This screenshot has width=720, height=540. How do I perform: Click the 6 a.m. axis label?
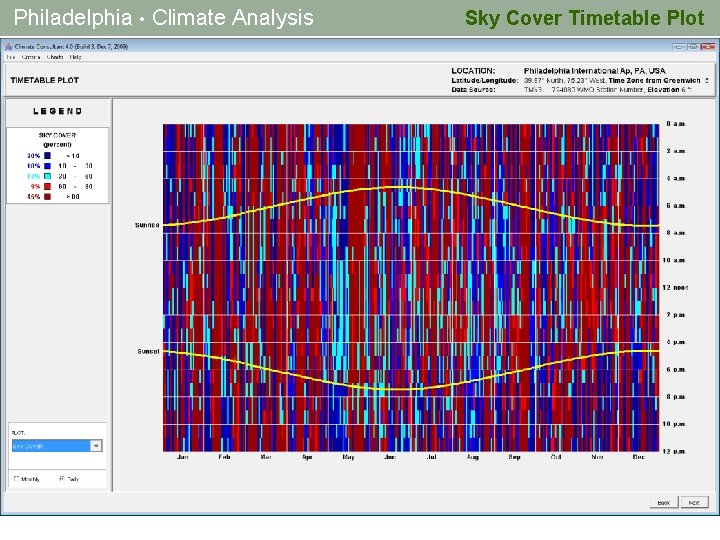coord(676,206)
